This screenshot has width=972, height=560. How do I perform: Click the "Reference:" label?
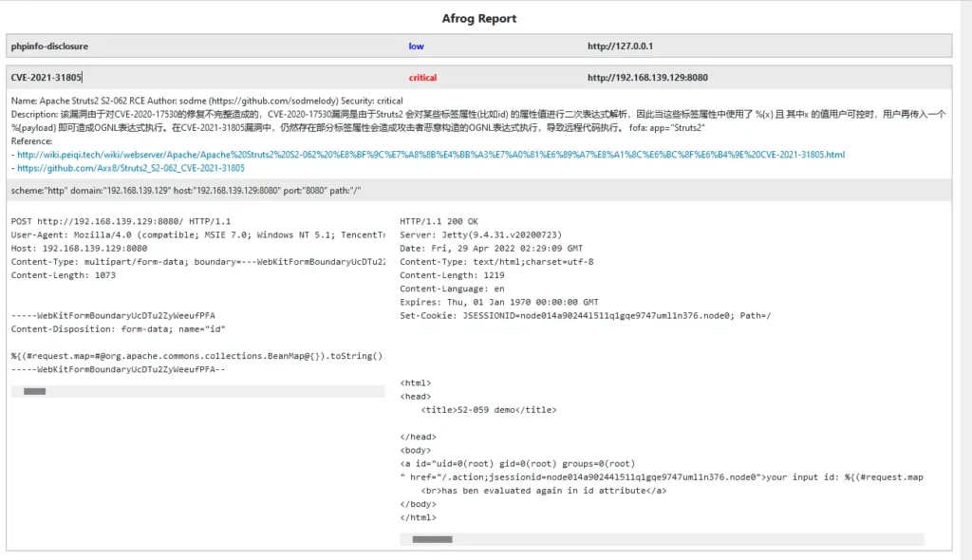(31, 140)
